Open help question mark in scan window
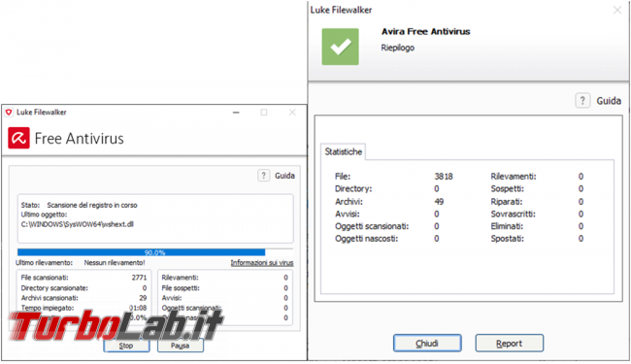631x364 pixels. pyautogui.click(x=264, y=176)
